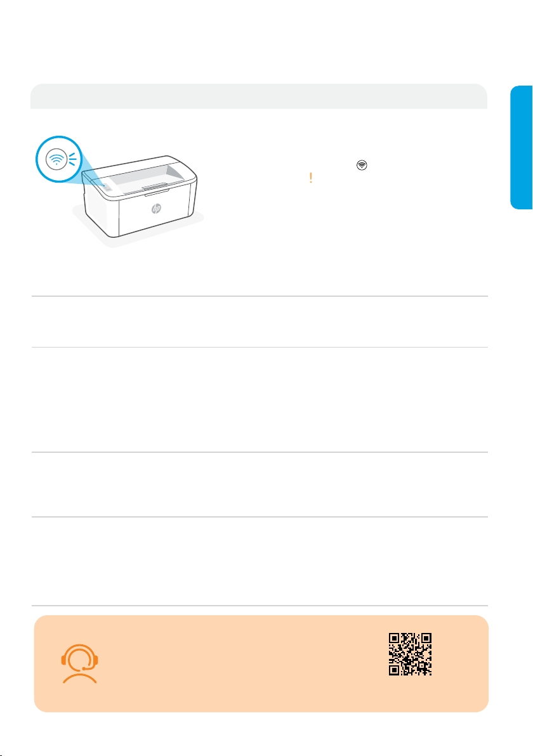Image resolution: width=533 pixels, height=756 pixels.
Task: Click the orange headset support icon
Action: point(80,664)
